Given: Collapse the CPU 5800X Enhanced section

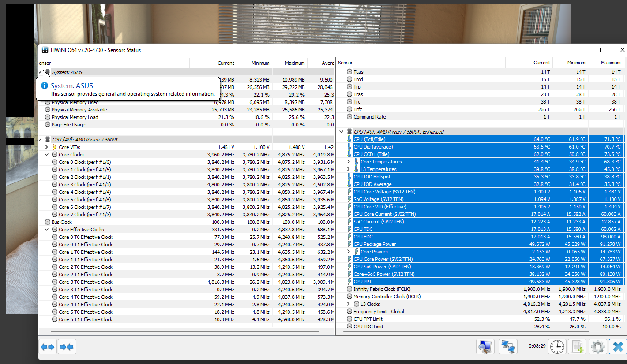Looking at the screenshot, I should pos(341,132).
